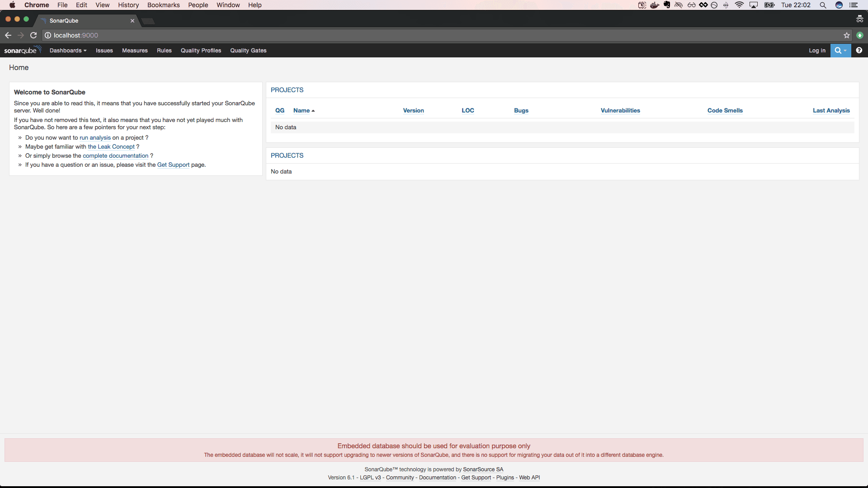Open Quality Gates
Image resolution: width=868 pixels, height=488 pixels.
point(248,51)
